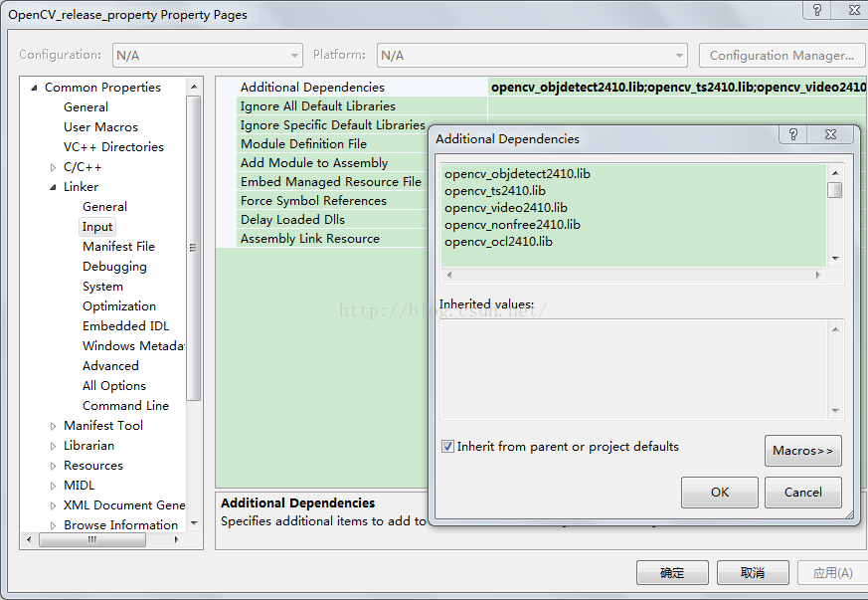Click the Delay Loaded Dlls property

292,219
